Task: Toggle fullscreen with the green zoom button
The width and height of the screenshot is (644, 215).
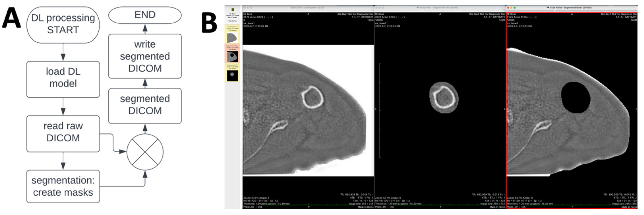Action: [x=515, y=8]
